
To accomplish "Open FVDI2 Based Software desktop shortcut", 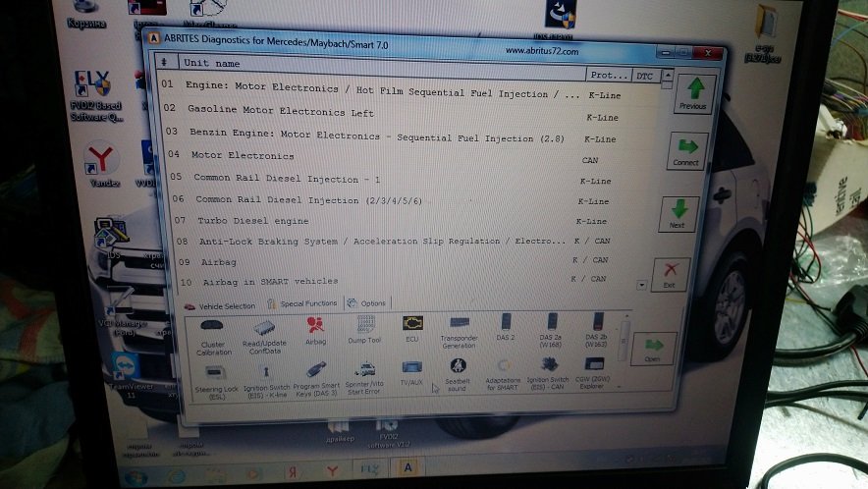I will point(96,96).
